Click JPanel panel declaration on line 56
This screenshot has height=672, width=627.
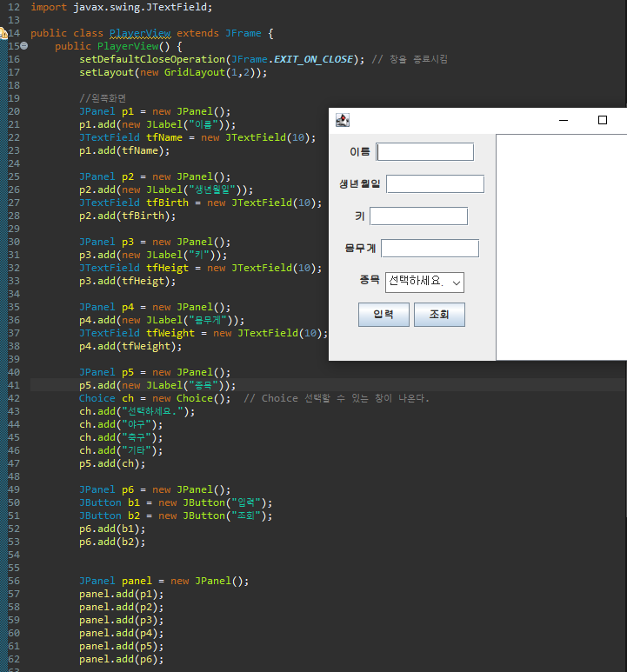click(x=163, y=581)
